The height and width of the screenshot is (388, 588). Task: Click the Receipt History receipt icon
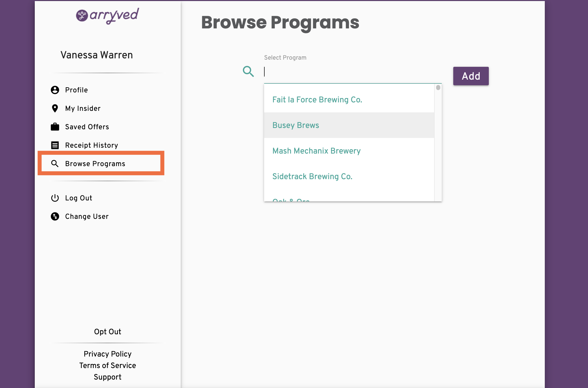click(x=55, y=145)
